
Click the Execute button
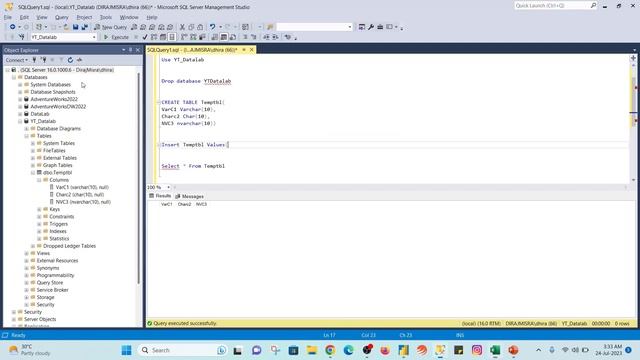coord(116,37)
